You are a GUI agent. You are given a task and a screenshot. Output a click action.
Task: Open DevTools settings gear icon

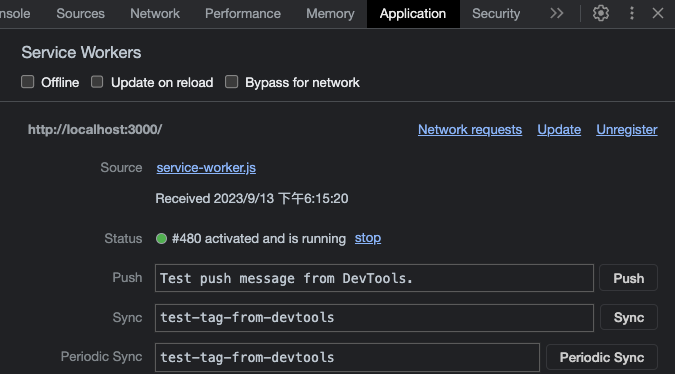[x=601, y=13]
